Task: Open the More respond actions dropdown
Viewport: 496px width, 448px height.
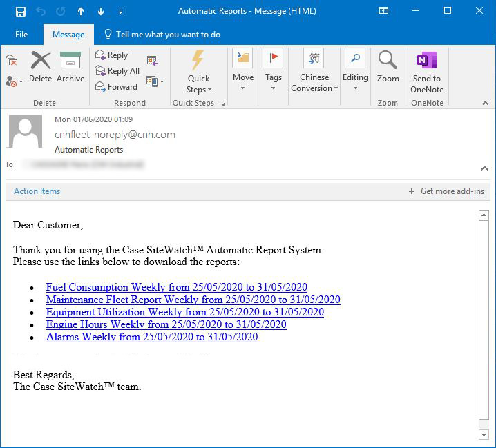Action: tap(155, 81)
